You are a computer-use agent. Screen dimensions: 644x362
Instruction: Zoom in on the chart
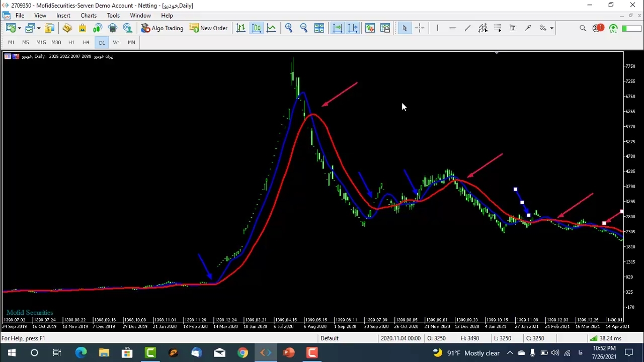[289, 28]
